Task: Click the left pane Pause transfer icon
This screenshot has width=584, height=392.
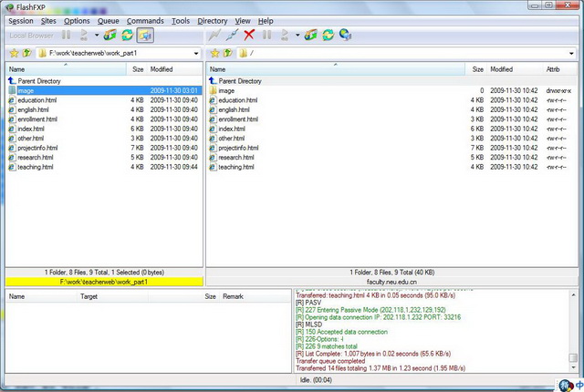Action: (67, 36)
